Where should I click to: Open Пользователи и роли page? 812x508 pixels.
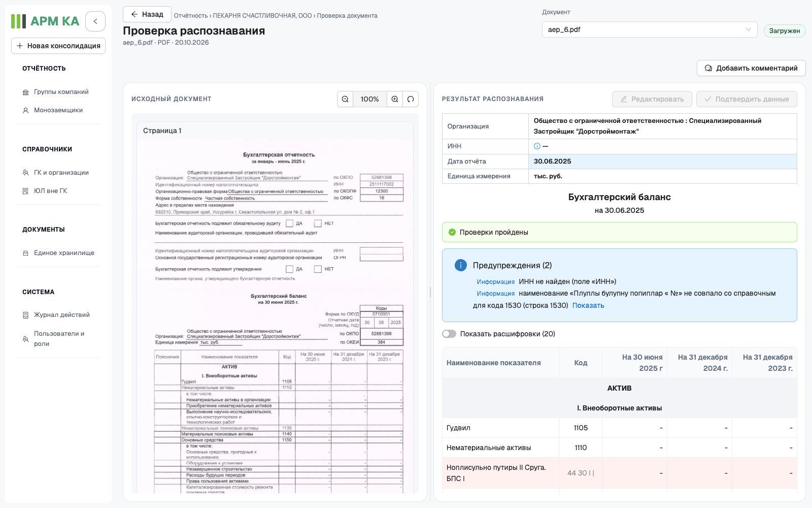click(58, 339)
